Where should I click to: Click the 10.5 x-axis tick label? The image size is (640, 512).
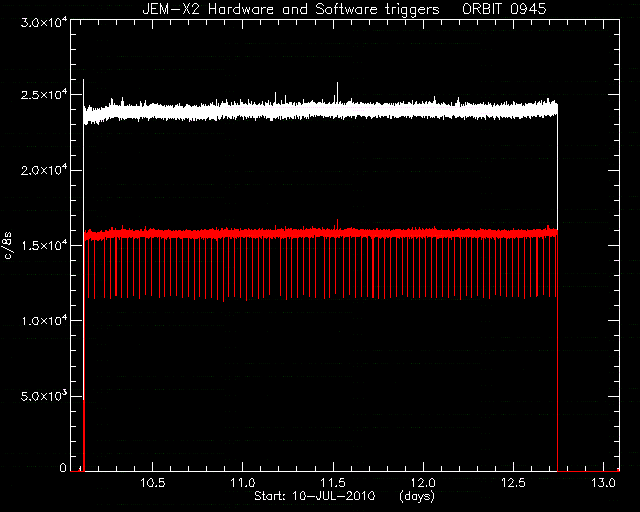[x=153, y=483]
